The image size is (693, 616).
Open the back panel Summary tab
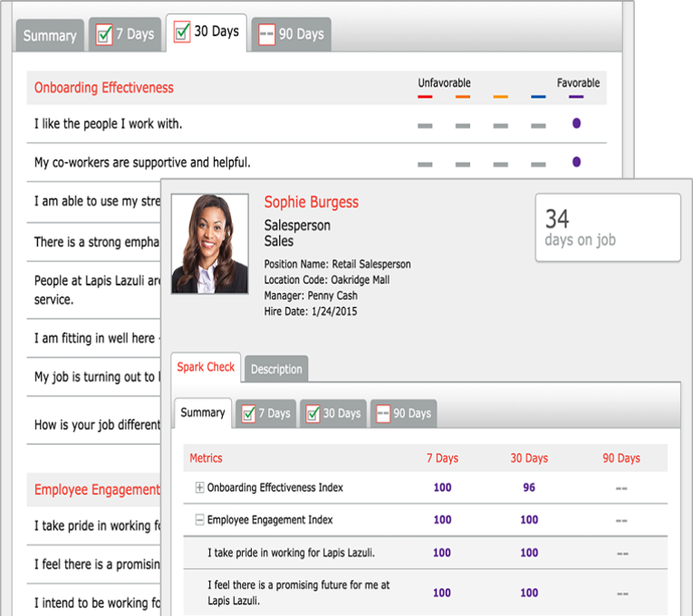tap(50, 35)
